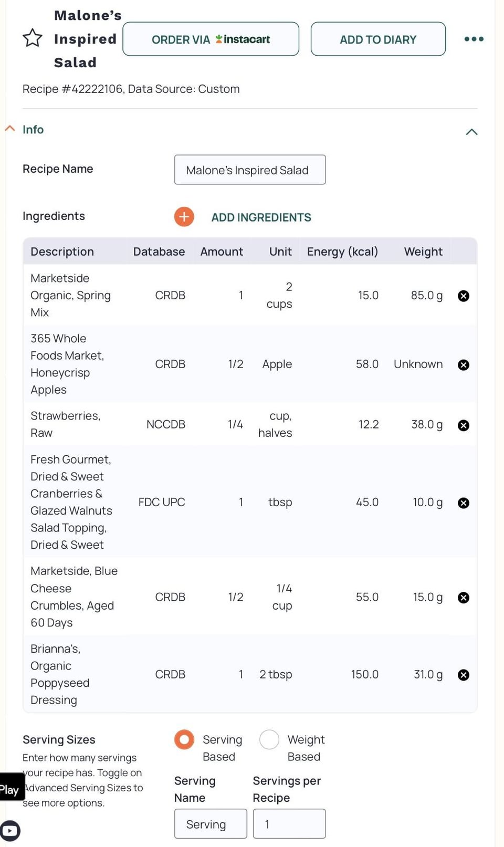Click the 12.2 energy value
Screen dimensions: 504x847
coord(369,424)
